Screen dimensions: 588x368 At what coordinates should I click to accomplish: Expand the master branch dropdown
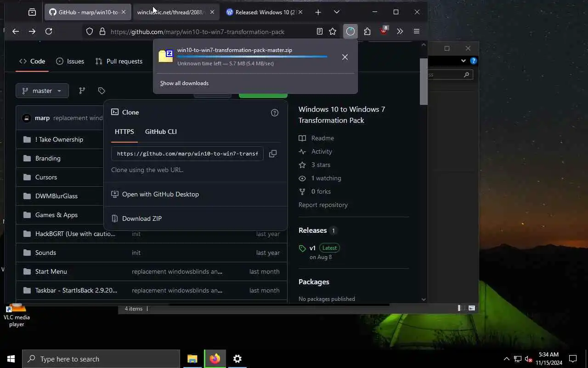(42, 91)
